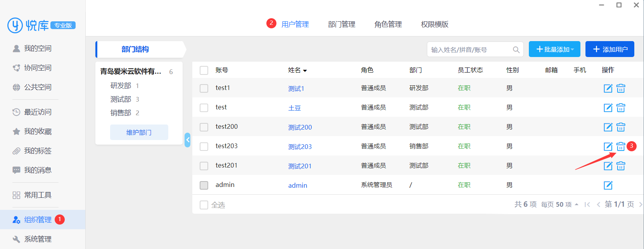Image resolution: width=644 pixels, height=249 pixels.
Task: Open 我的收藏 favorites in sidebar
Action: (x=38, y=131)
